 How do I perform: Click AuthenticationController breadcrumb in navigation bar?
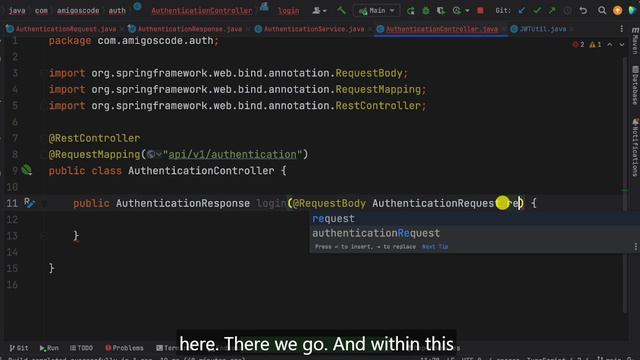(202, 11)
